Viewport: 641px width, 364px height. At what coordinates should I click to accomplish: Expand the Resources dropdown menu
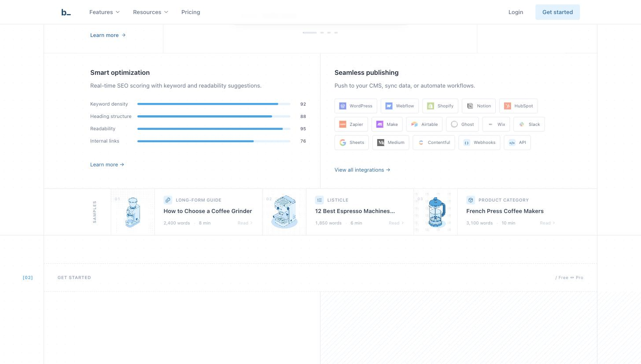(x=151, y=12)
